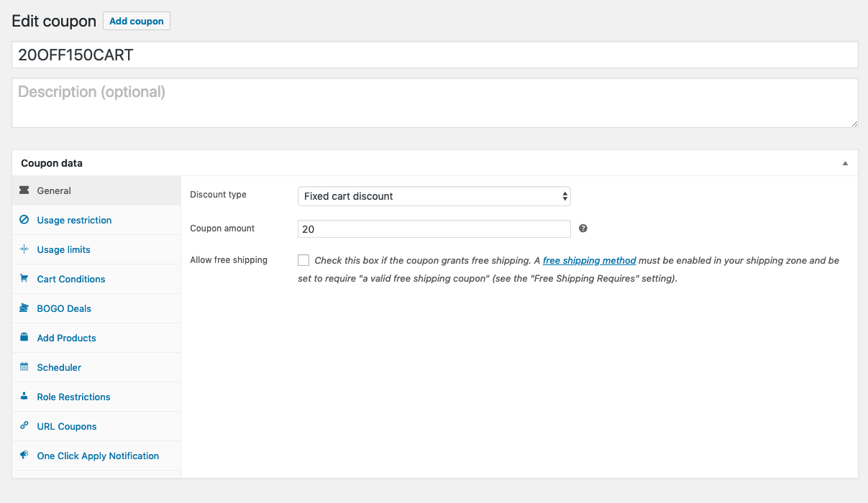Switch to the Usage limits tab

tap(63, 249)
